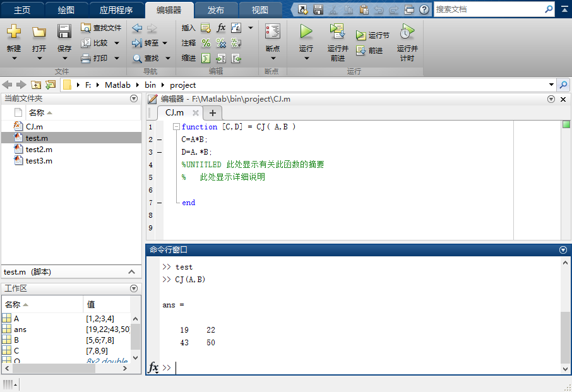Click the Run and Advance icon
This screenshot has width=572, height=392.
tap(337, 32)
